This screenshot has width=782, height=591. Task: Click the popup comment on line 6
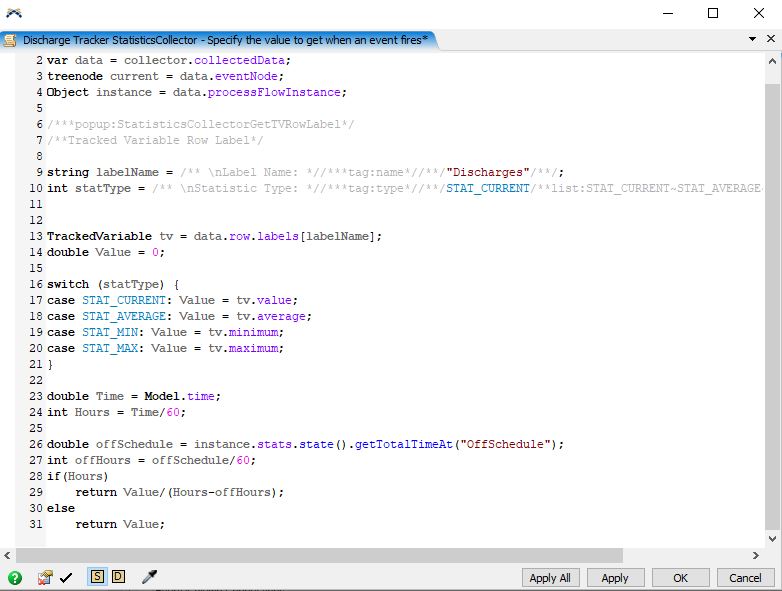(200, 124)
